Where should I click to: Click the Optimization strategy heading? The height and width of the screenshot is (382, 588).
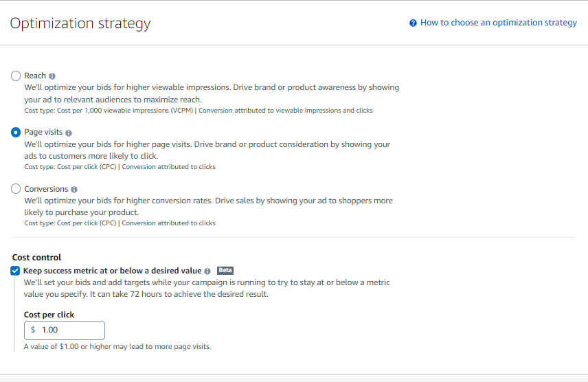click(x=80, y=23)
